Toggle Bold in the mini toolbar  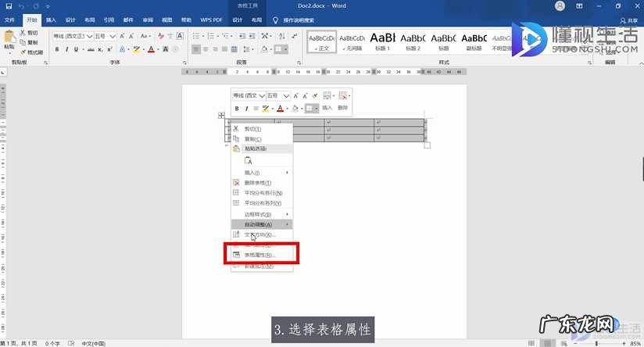tap(237, 109)
